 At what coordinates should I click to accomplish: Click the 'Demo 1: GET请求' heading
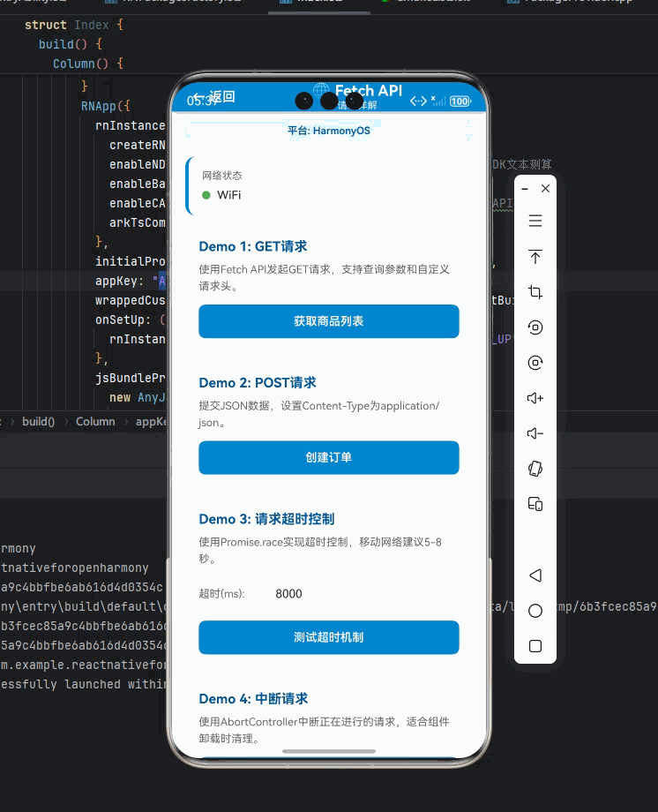pyautogui.click(x=253, y=246)
